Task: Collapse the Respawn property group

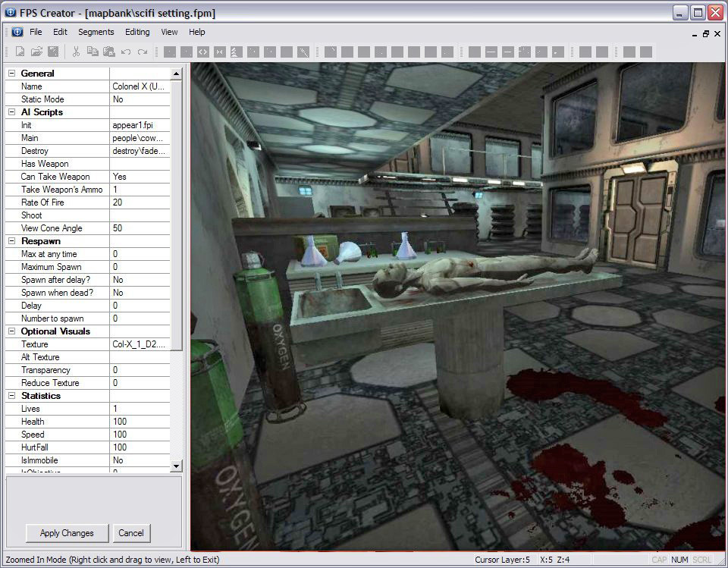Action: tap(11, 241)
